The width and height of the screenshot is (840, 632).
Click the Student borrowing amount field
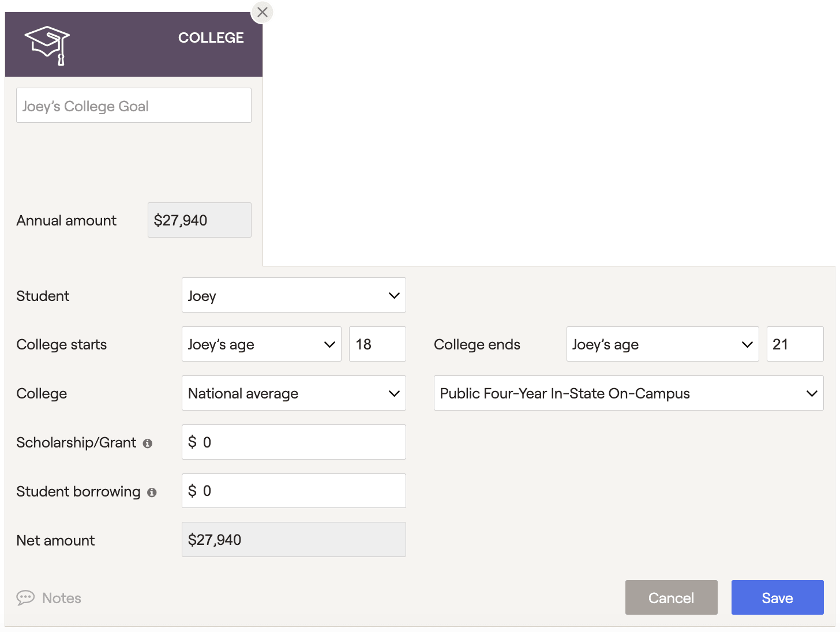coord(294,491)
